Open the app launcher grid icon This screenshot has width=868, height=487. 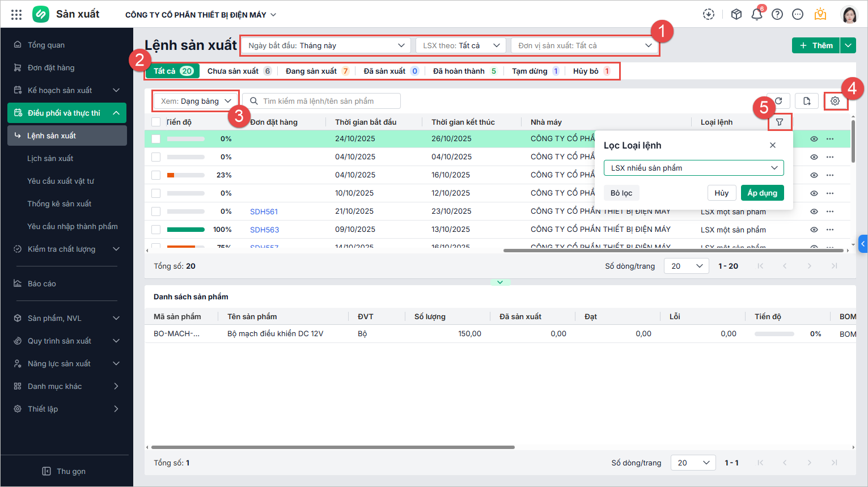16,15
